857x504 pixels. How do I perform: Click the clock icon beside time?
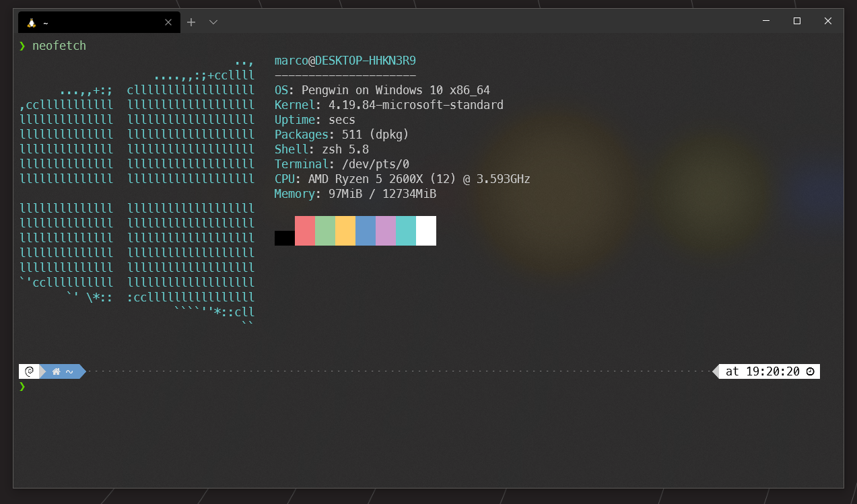click(x=811, y=371)
